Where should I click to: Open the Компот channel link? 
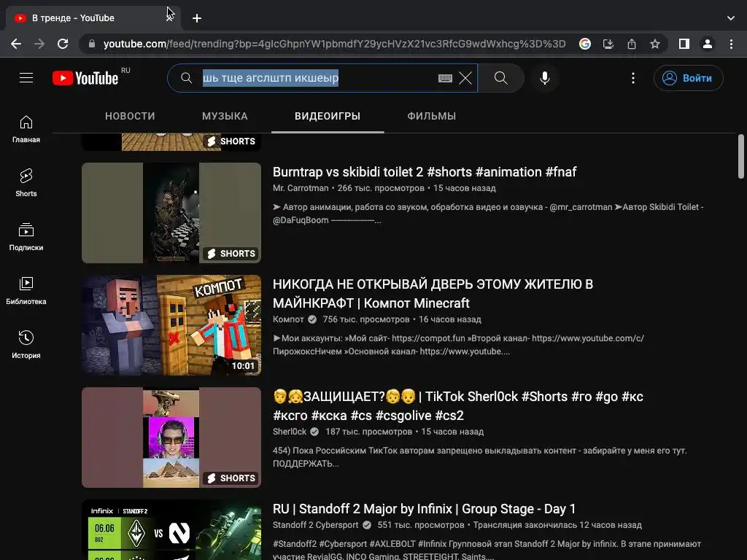pyautogui.click(x=288, y=319)
